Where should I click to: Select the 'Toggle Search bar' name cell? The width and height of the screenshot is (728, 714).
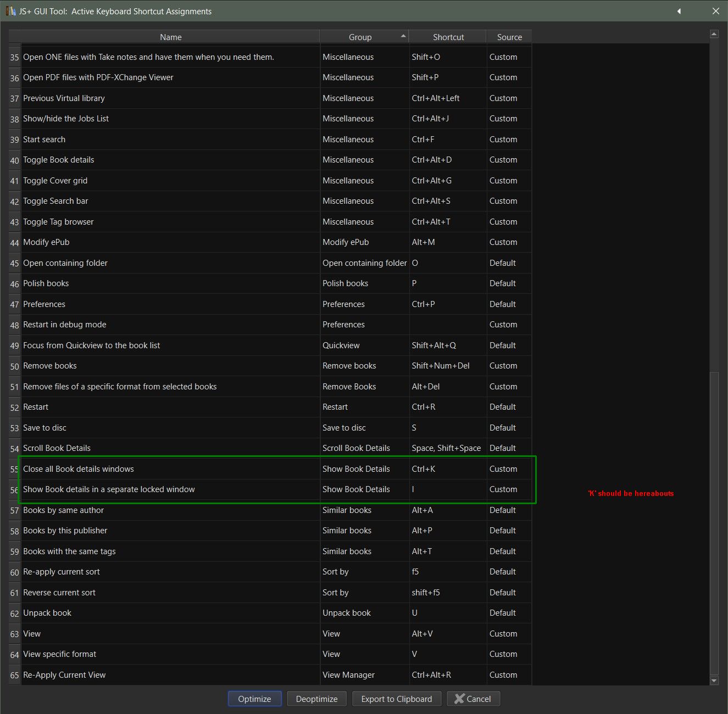170,201
